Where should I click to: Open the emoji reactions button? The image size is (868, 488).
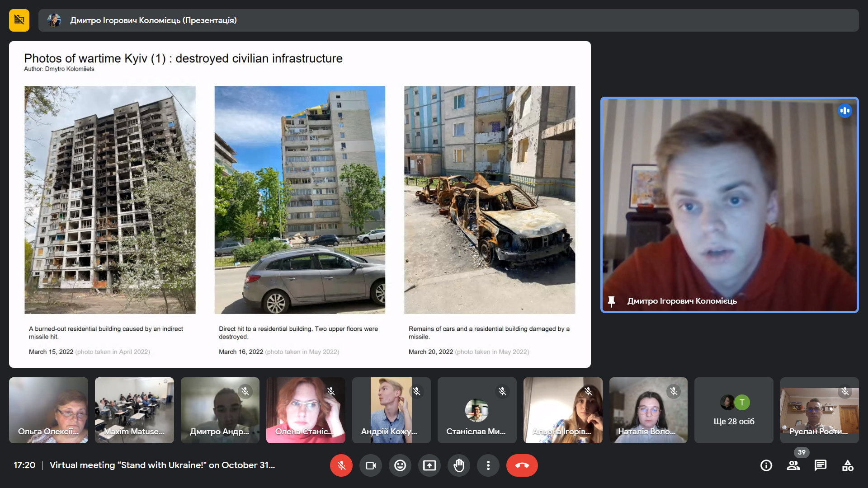[400, 465]
